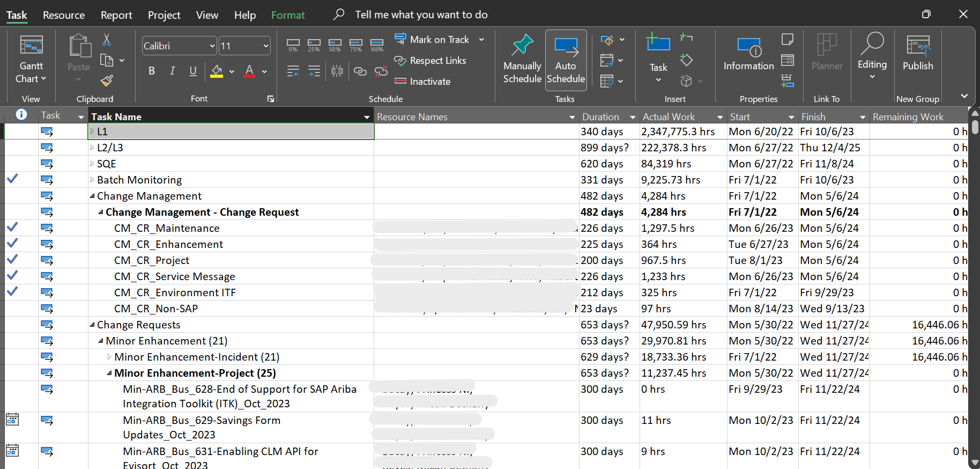
Task: Click the Indent Task icon
Action: (x=314, y=71)
